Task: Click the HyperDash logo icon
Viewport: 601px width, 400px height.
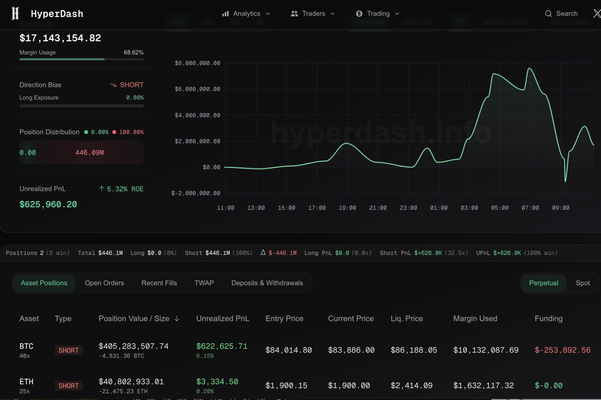Action: click(x=15, y=13)
